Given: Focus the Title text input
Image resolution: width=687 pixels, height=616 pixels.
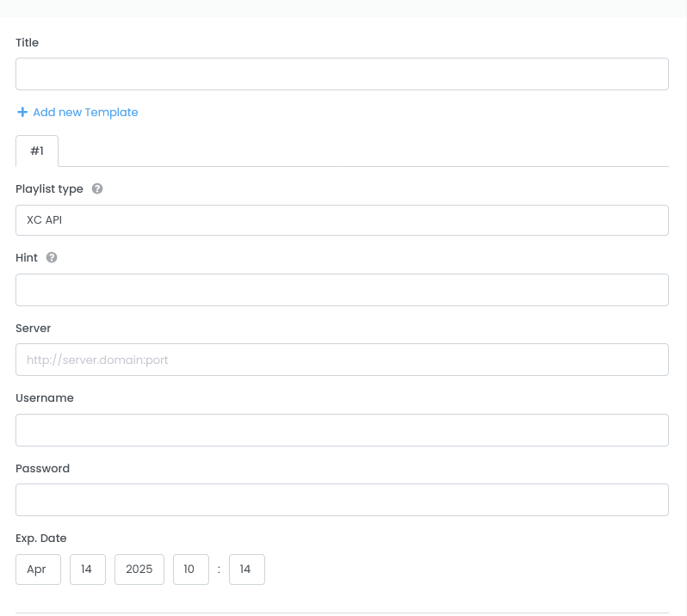Looking at the screenshot, I should [342, 74].
